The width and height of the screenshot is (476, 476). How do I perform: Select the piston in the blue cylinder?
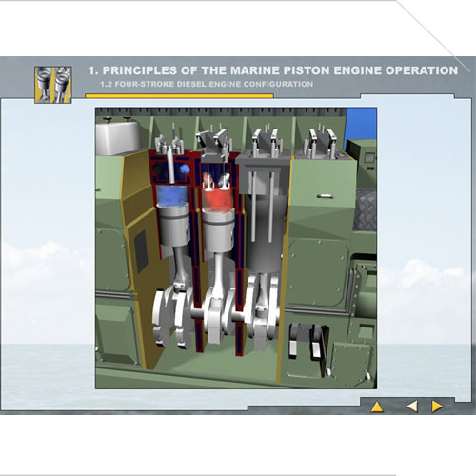point(173,226)
